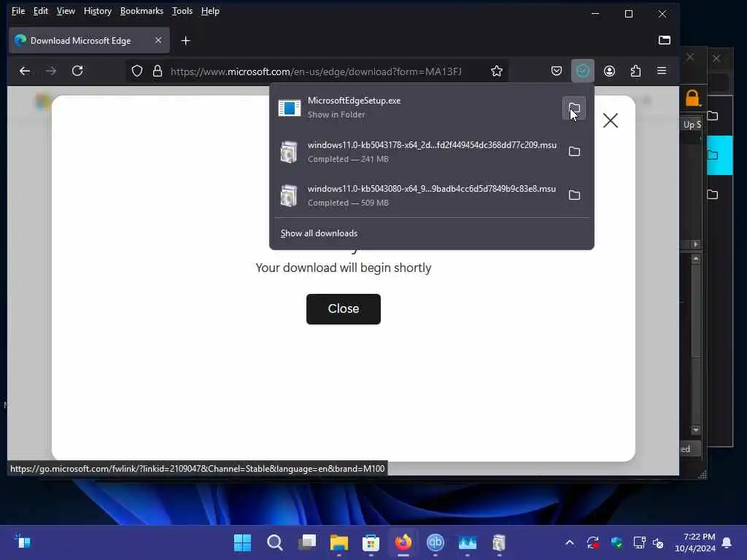Show MicrosoftEdgeSetup.exe in its folder

[574, 108]
